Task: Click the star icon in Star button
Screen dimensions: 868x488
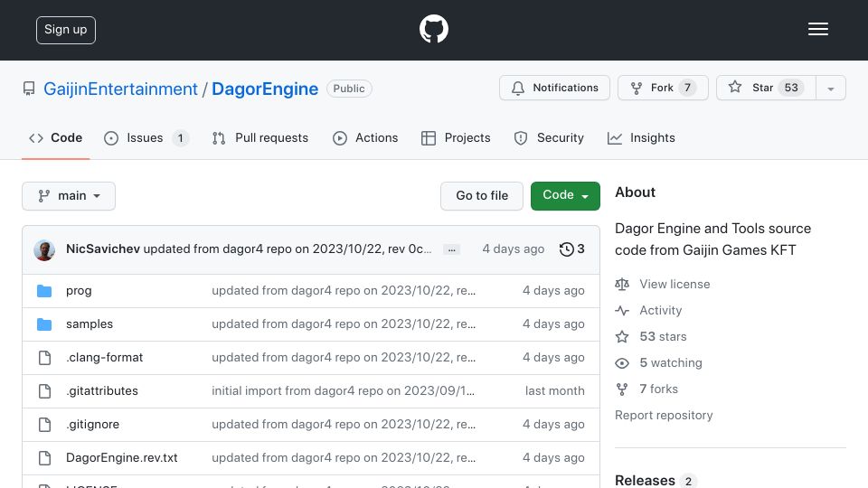Action: click(x=734, y=87)
